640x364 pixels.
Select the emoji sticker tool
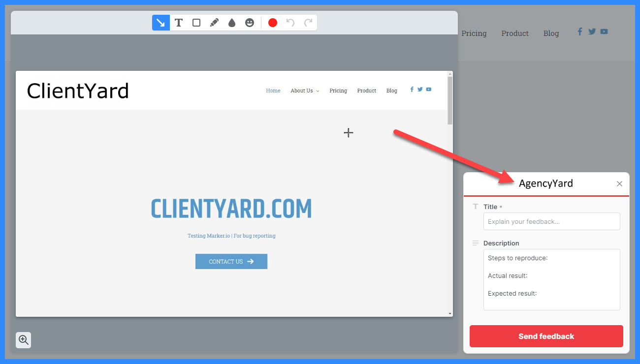(x=250, y=23)
